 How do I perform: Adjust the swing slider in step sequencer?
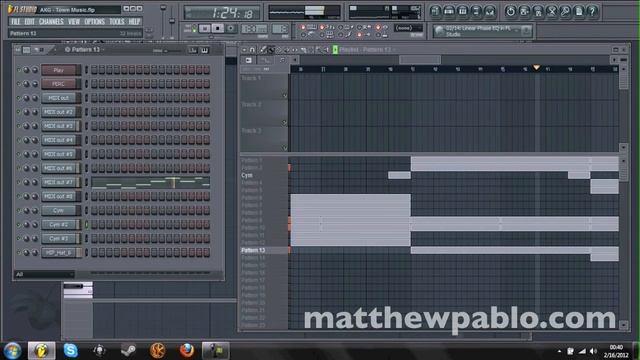(x=167, y=51)
